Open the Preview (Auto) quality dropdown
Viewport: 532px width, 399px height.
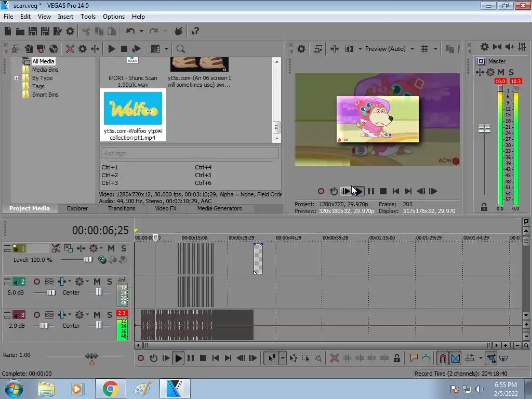coord(412,49)
